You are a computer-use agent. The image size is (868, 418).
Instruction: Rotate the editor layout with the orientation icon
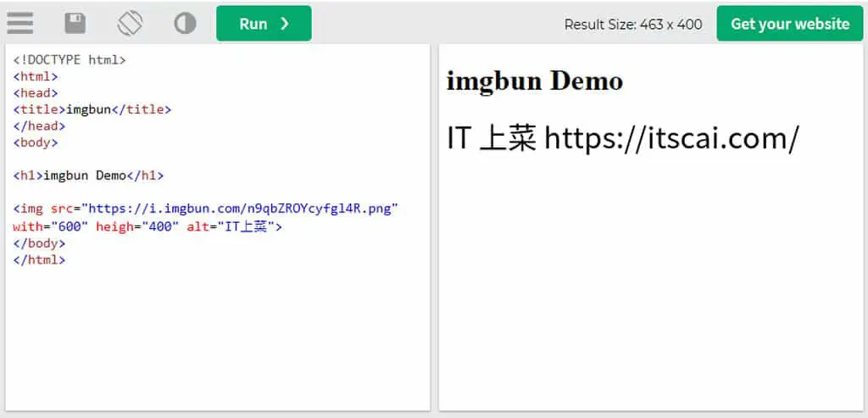pos(130,23)
